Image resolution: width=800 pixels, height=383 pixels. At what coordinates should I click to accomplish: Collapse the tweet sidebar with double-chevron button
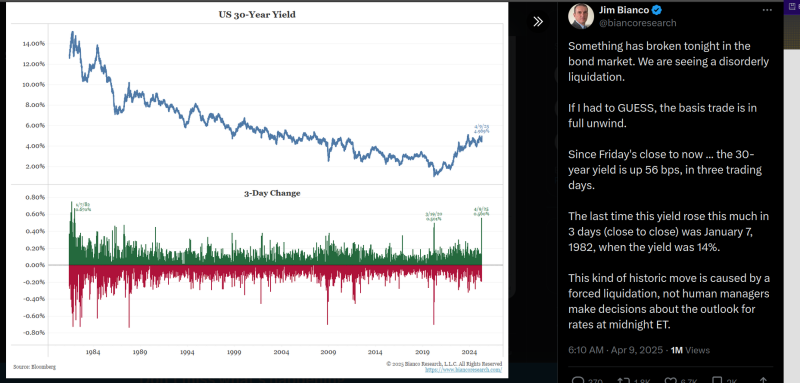[x=538, y=21]
